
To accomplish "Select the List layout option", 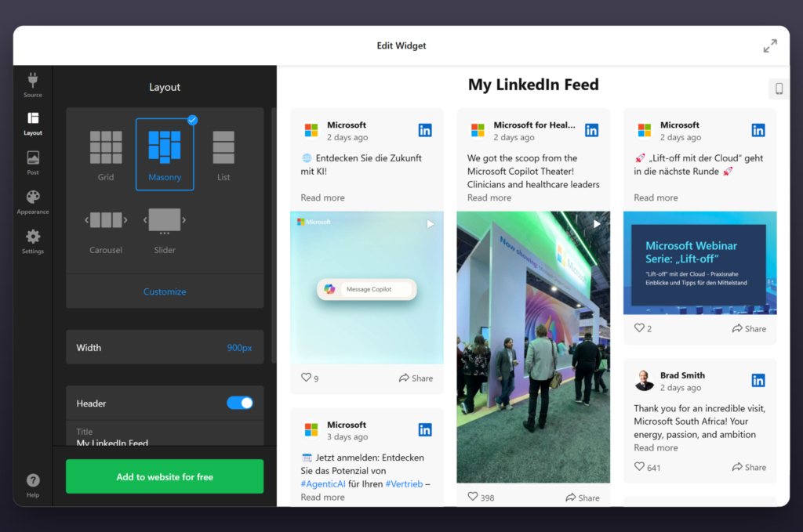I will tap(223, 153).
